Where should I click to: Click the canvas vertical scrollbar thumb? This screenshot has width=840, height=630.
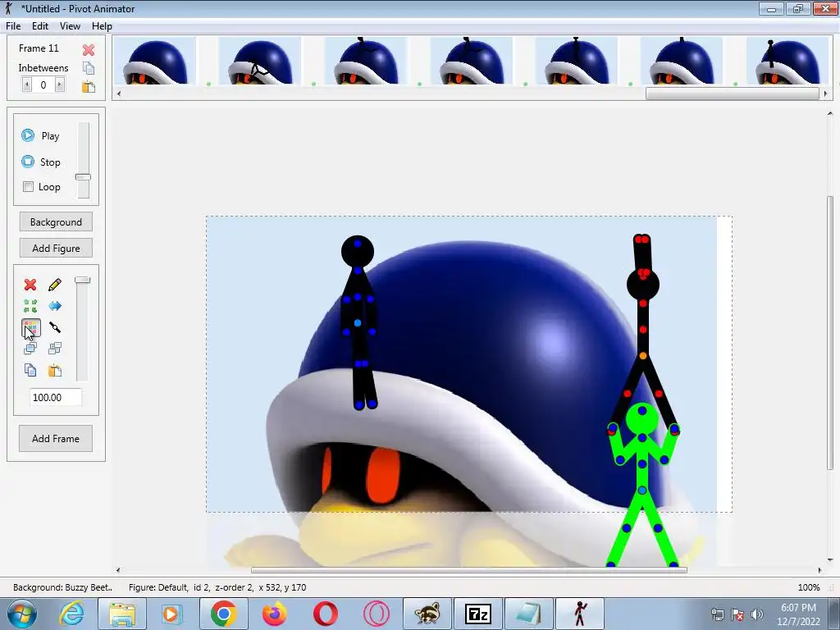click(x=830, y=332)
